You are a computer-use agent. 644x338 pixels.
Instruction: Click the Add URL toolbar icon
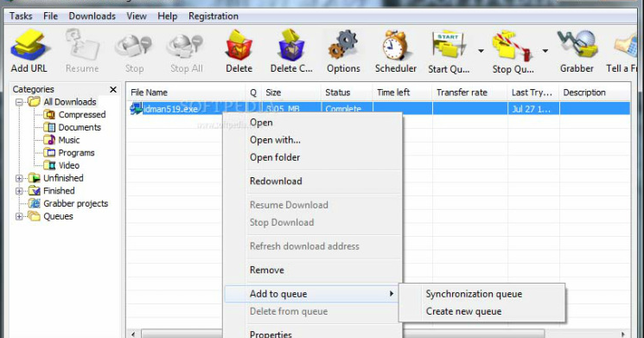pyautogui.click(x=29, y=44)
